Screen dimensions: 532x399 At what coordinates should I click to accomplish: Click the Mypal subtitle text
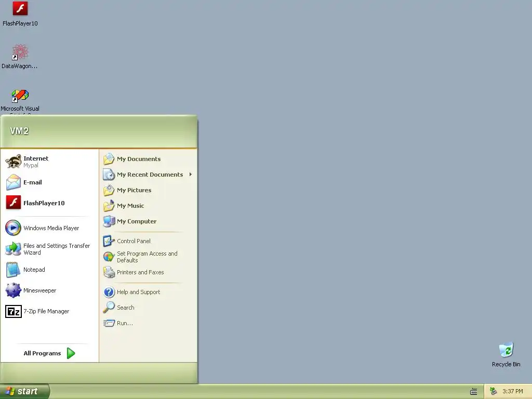[31, 165]
